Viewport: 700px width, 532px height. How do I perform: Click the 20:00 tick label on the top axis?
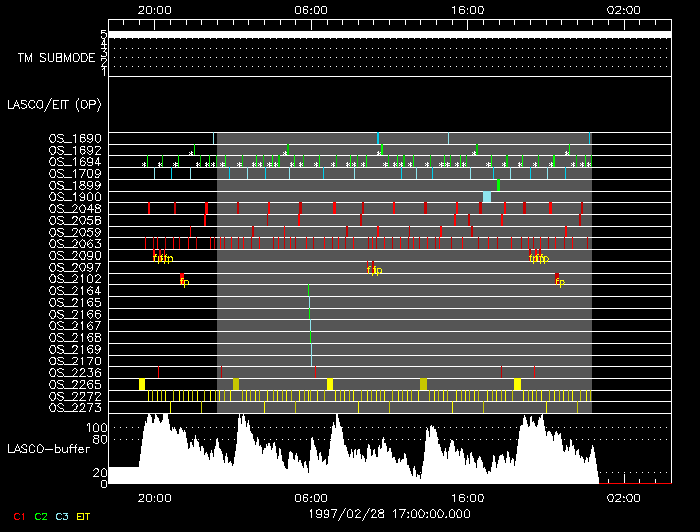(155, 8)
